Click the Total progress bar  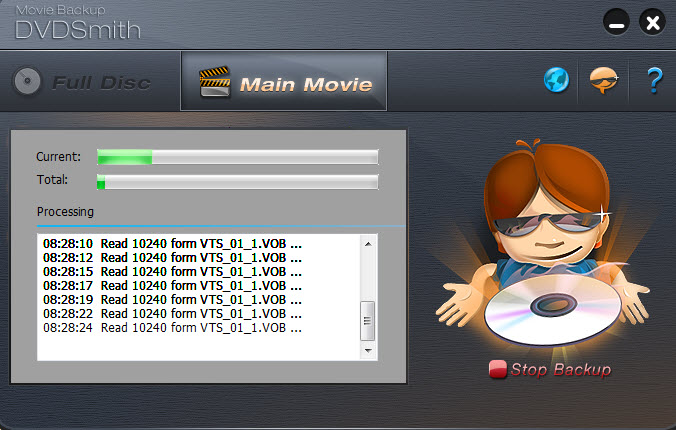(x=238, y=182)
